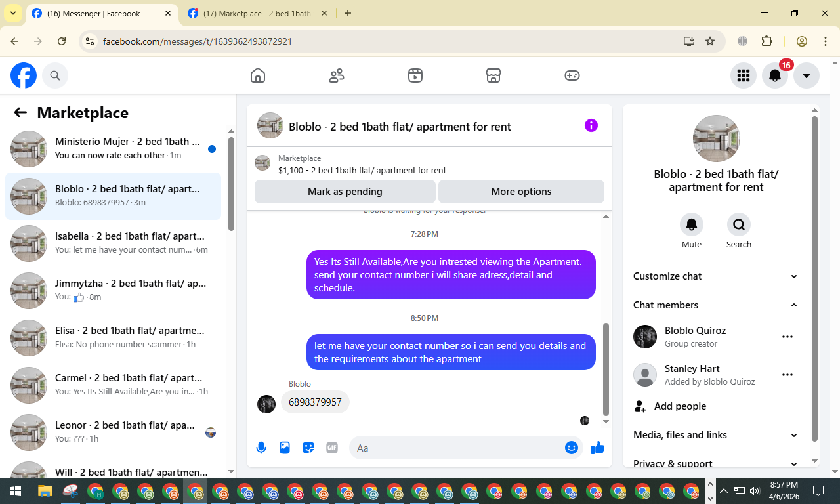Go to Home feed icon

pos(258,75)
